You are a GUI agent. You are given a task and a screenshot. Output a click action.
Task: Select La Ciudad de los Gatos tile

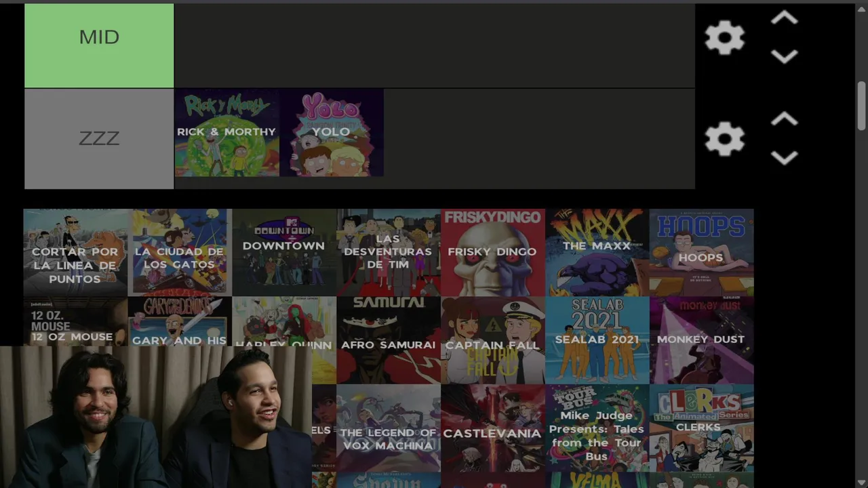(x=180, y=252)
